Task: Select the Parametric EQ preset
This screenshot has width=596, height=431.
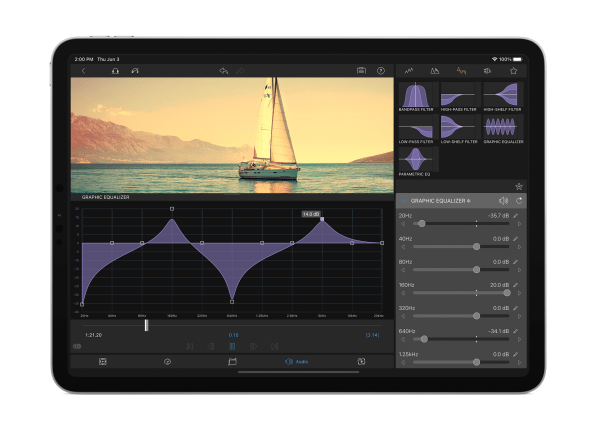Action: click(415, 162)
